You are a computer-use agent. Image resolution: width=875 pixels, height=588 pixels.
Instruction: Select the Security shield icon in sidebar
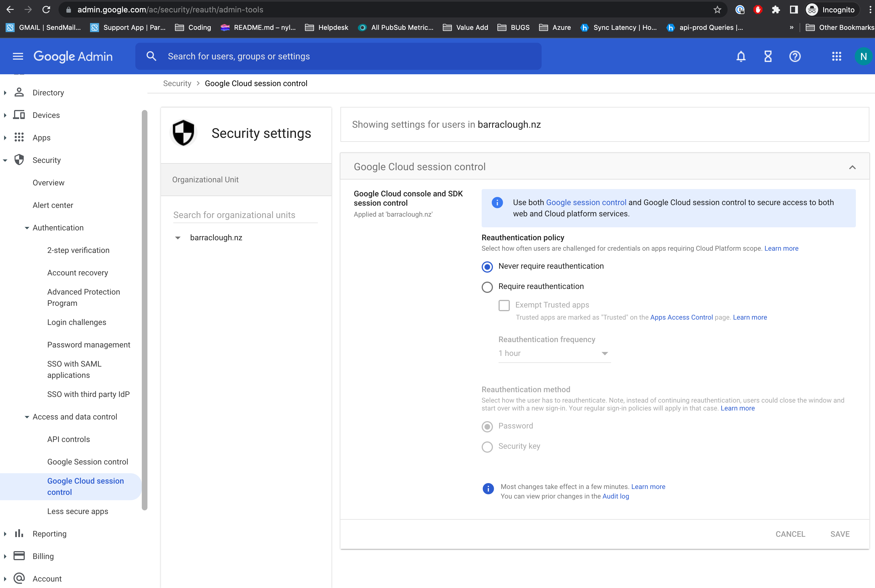coord(19,160)
